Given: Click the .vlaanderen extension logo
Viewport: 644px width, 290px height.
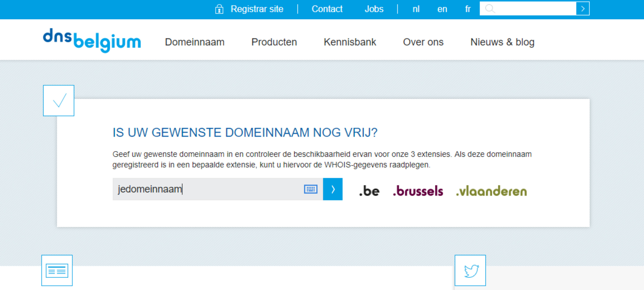Looking at the screenshot, I should pos(491,191).
